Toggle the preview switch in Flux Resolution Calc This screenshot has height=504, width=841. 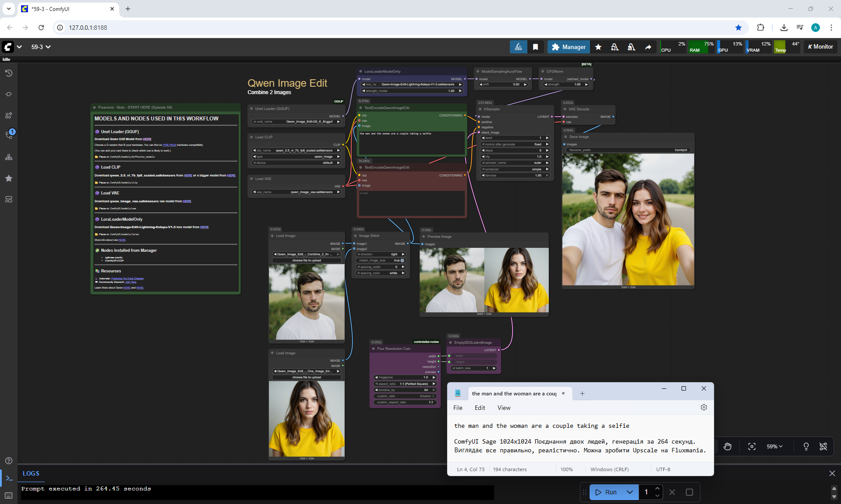point(439,372)
